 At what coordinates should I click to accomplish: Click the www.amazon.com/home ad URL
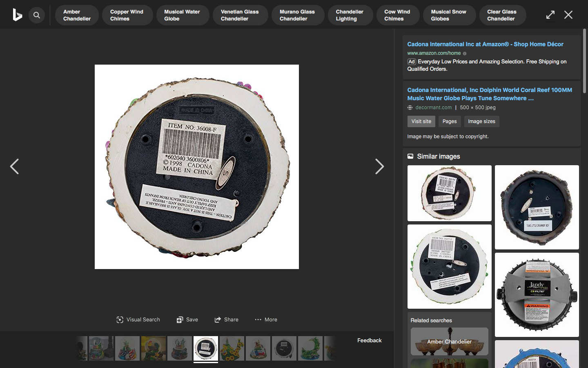(x=434, y=53)
